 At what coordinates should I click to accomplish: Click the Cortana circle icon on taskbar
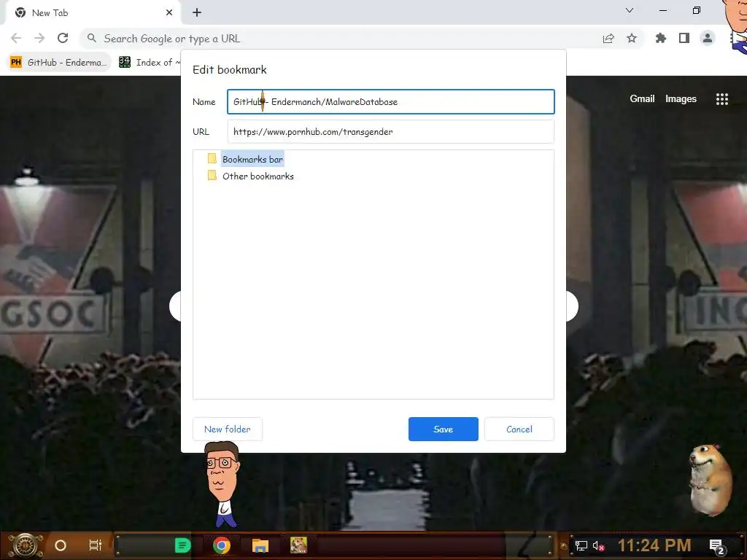pyautogui.click(x=61, y=545)
